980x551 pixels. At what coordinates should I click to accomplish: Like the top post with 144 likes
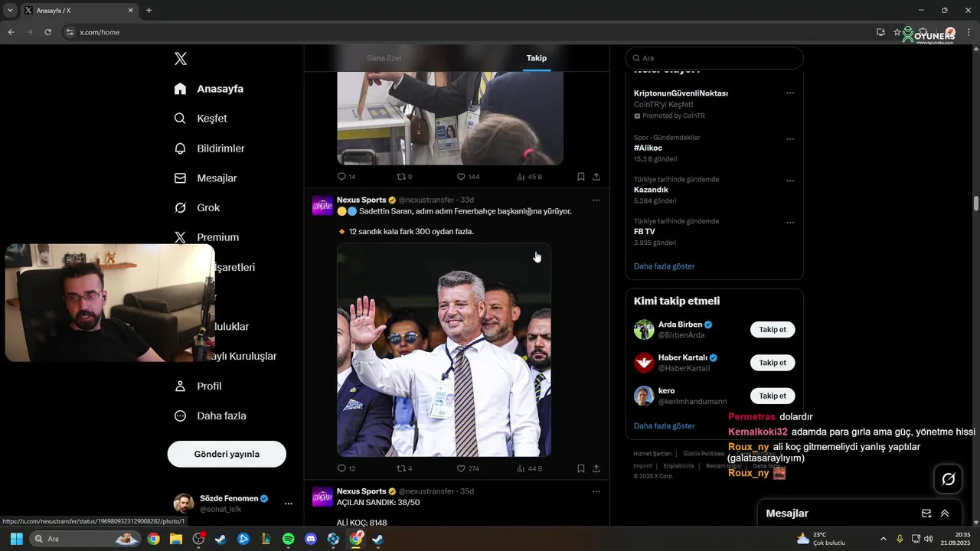467,177
